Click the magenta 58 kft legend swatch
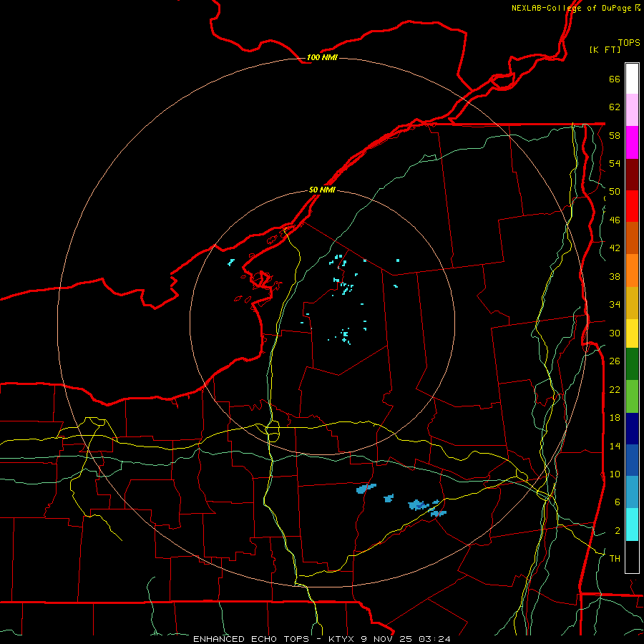Viewport: 644px width, 644px height. tap(632, 142)
